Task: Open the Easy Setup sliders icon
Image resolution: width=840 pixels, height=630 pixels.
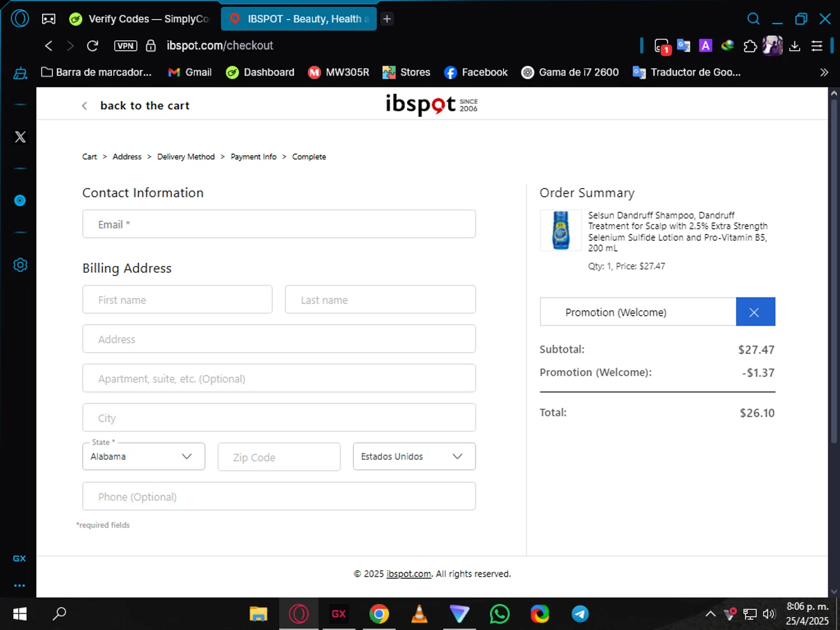Action: (x=817, y=46)
